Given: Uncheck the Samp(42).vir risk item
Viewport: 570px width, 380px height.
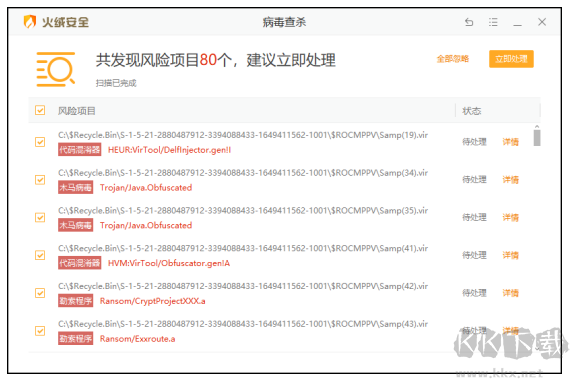Looking at the screenshot, I should pos(40,293).
